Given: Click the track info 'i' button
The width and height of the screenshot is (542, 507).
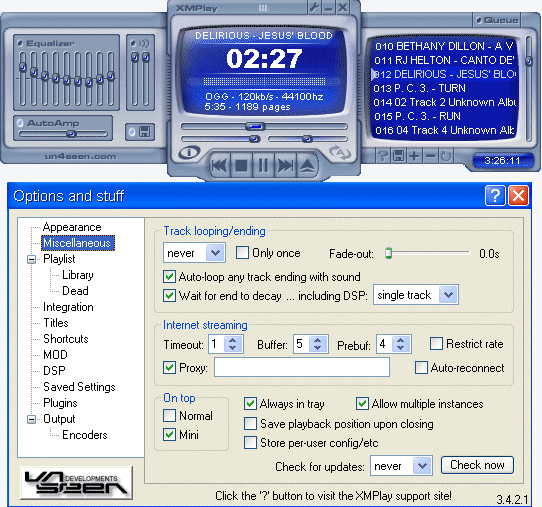Looking at the screenshot, I should (x=189, y=152).
